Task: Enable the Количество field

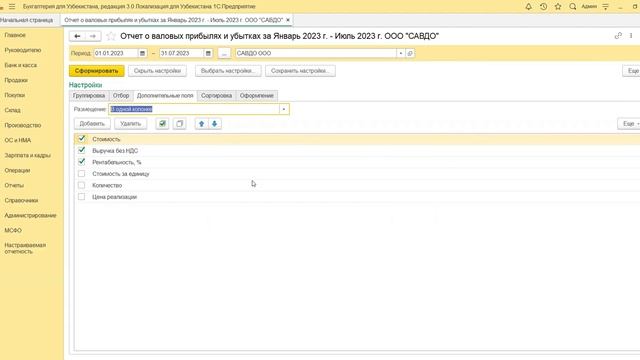Action: pyautogui.click(x=82, y=185)
